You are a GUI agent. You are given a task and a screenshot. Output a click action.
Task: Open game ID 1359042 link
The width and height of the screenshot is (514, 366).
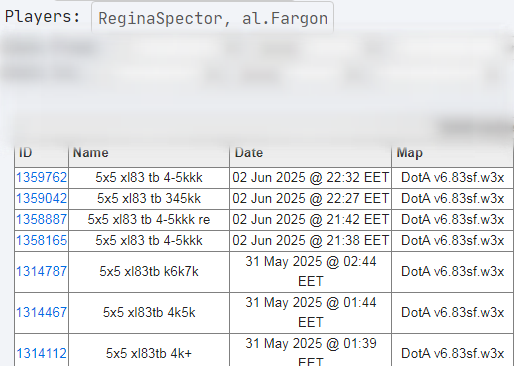(42, 198)
